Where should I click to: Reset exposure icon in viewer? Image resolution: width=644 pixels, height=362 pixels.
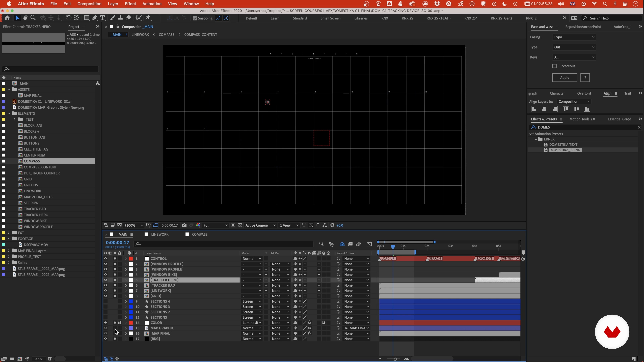[332, 225]
